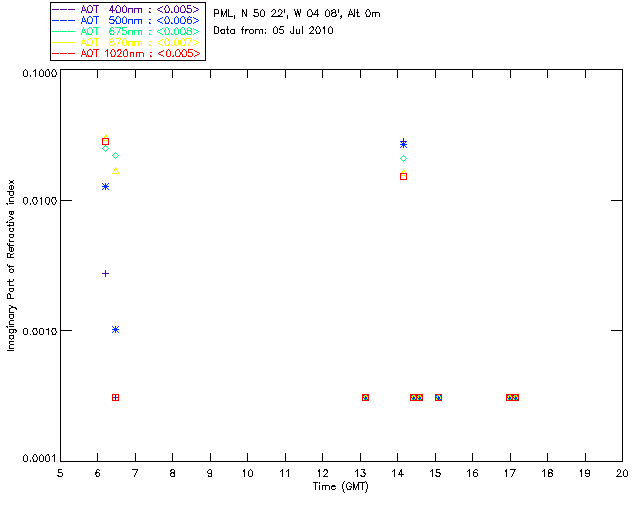Click the bottom-row marker just after time 15
The image size is (640, 512).
(438, 397)
